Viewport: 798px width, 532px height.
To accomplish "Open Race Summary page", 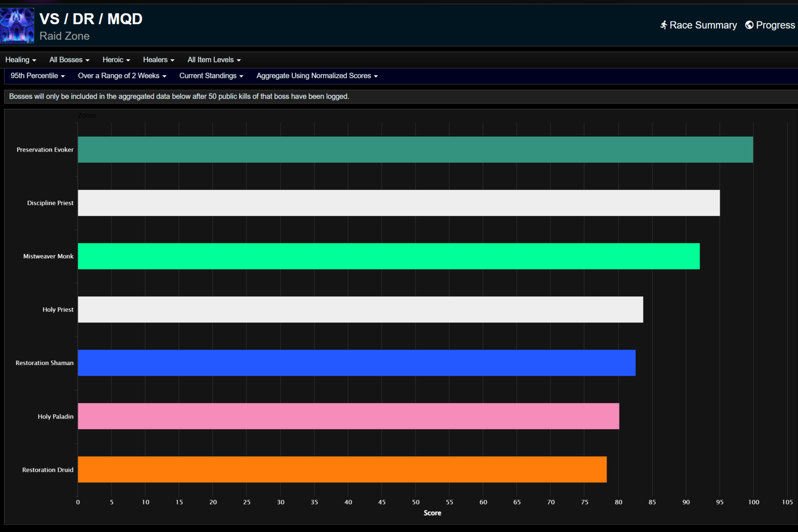I will [x=702, y=25].
